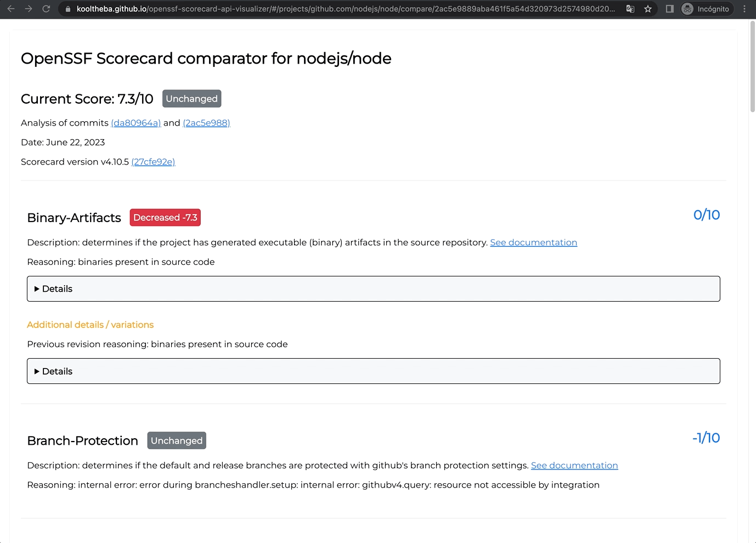Open commit link da80964a
This screenshot has height=543, width=756.
coord(136,123)
